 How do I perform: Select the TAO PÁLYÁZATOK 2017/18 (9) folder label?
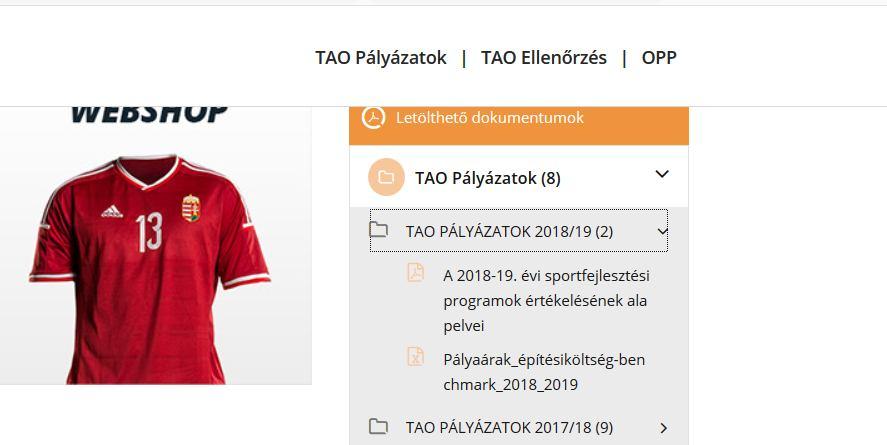click(509, 428)
